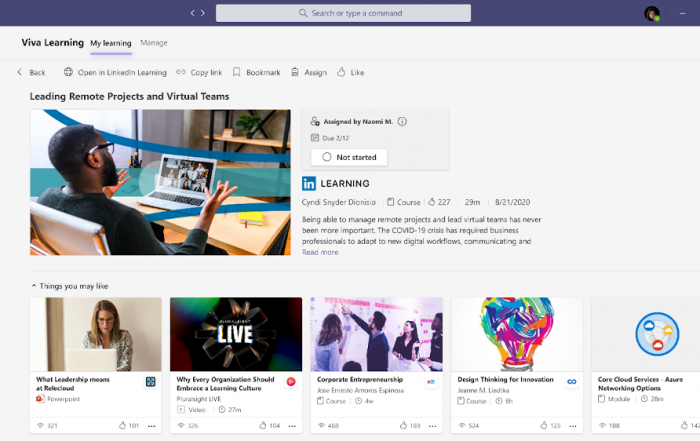Screen dimensions: 700x441
Task: Click the Design Thinking for Innovation title
Action: [505, 379]
